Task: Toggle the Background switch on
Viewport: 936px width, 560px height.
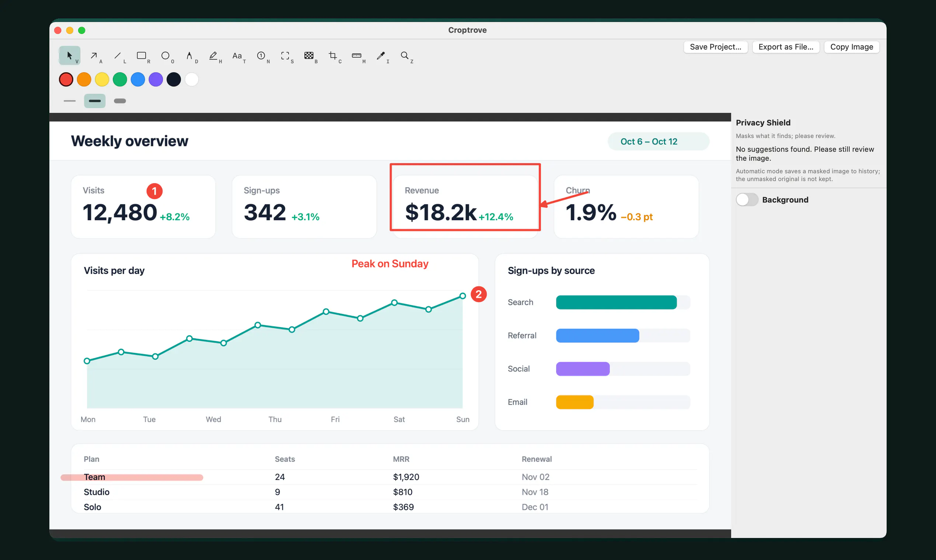Action: click(x=747, y=200)
